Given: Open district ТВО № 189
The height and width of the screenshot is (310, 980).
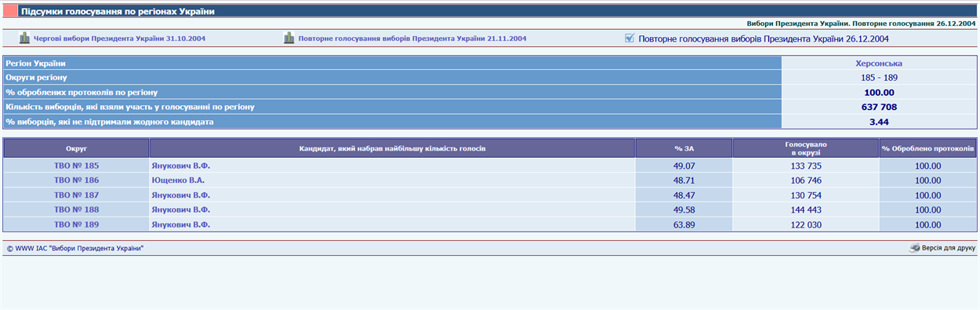Looking at the screenshot, I should coord(76,224).
